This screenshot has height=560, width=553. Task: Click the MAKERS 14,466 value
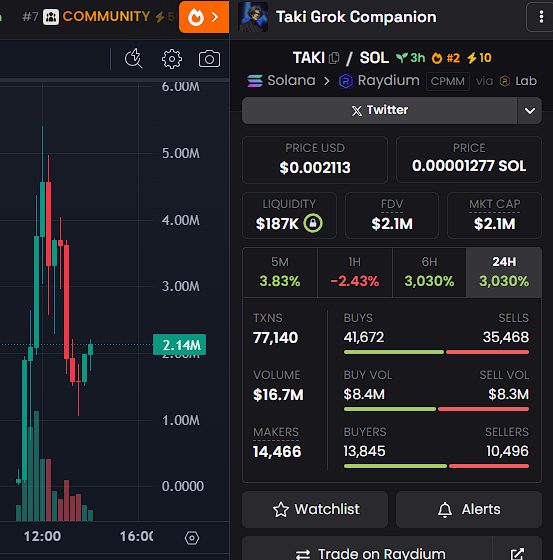pyautogui.click(x=277, y=452)
